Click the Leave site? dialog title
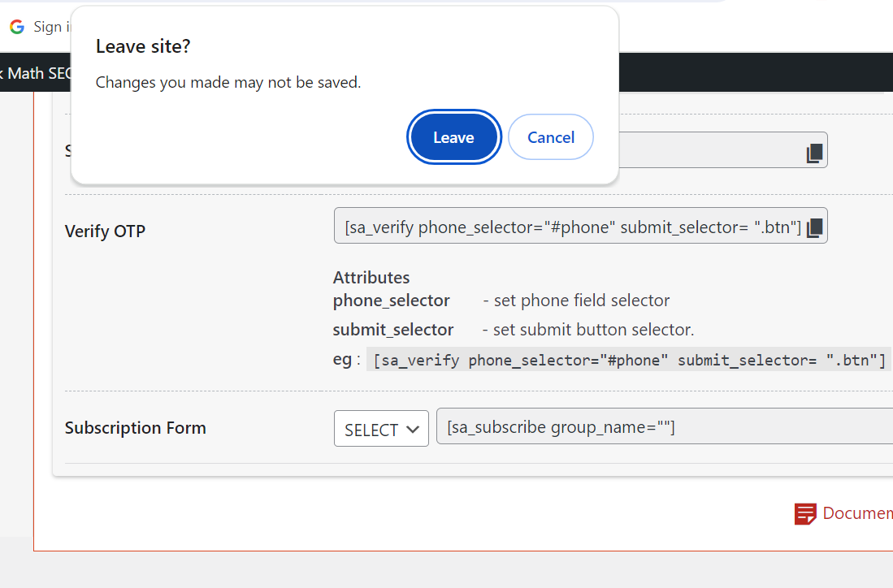Viewport: 893px width, 588px height. pos(143,46)
